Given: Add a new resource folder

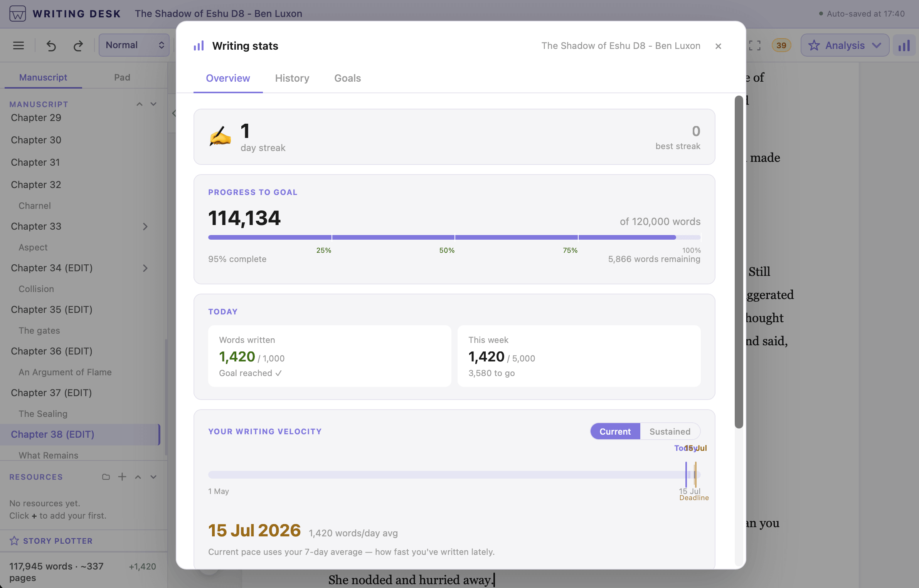Looking at the screenshot, I should 106,477.
